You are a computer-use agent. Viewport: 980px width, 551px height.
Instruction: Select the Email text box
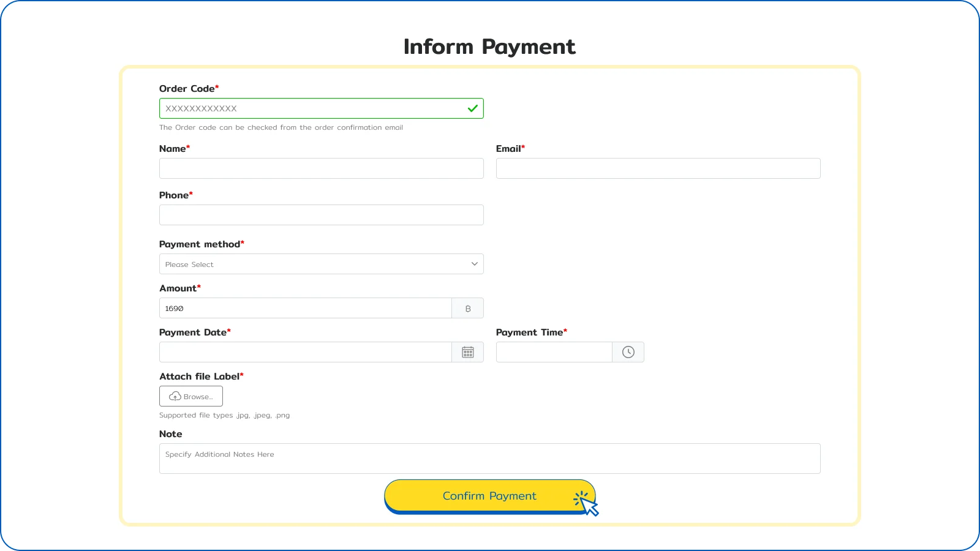pos(658,168)
